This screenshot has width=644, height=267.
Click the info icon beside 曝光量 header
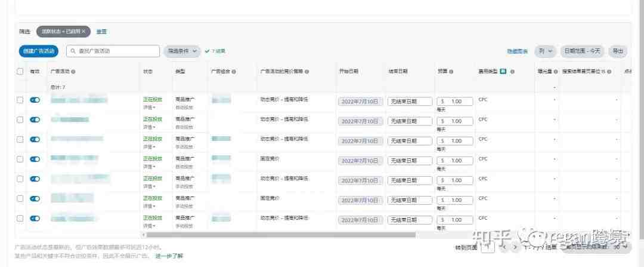click(555, 72)
